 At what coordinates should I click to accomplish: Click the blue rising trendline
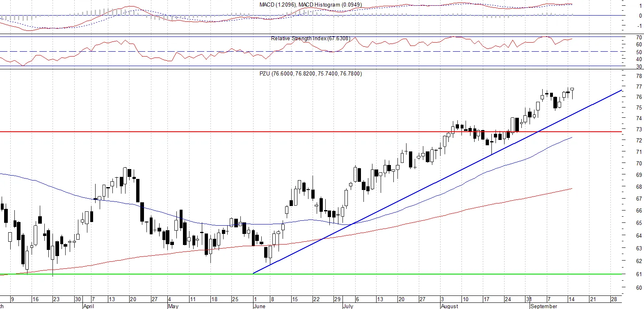(x=437, y=182)
